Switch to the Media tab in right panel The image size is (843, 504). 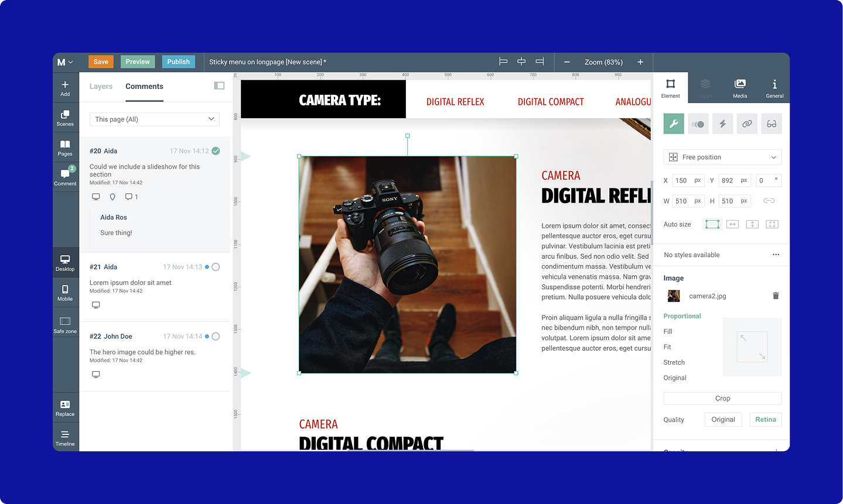tap(739, 87)
